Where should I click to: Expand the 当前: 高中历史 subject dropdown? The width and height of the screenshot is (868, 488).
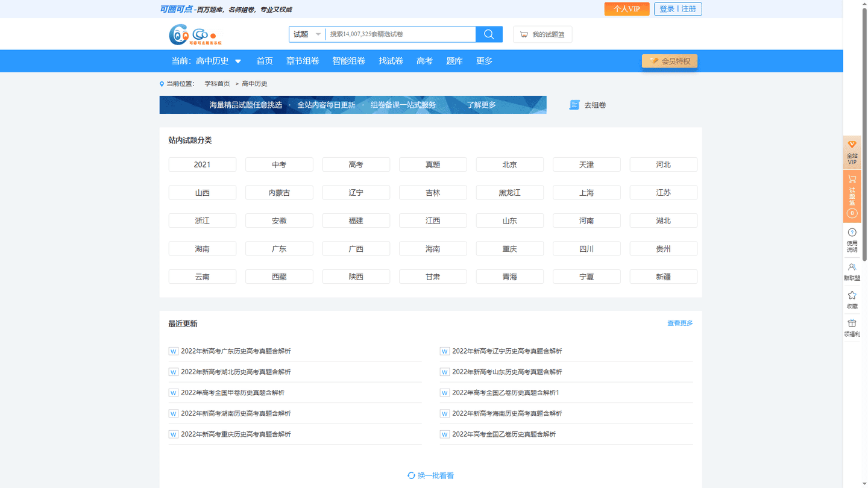(x=206, y=61)
